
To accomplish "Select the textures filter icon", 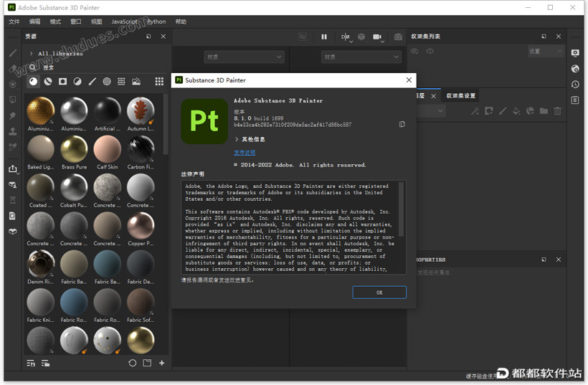I will [121, 81].
